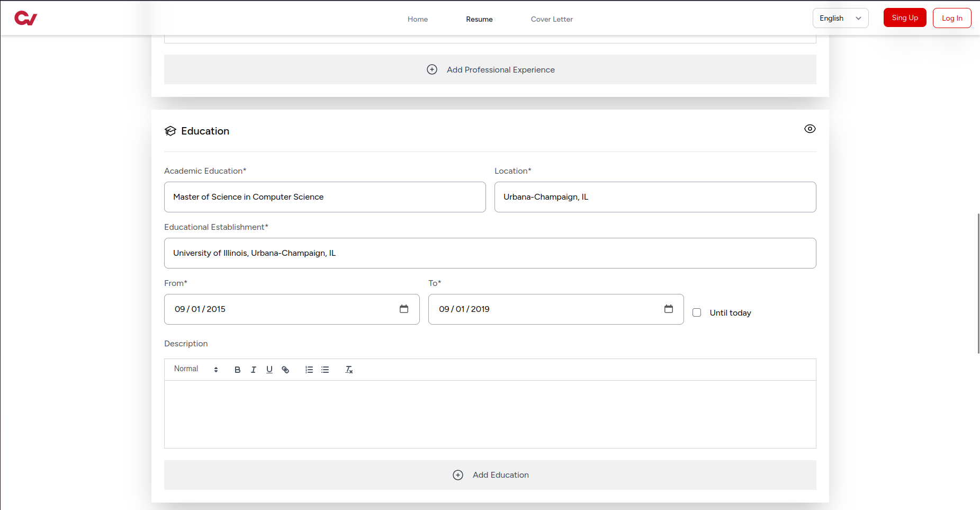The height and width of the screenshot is (510, 980).
Task: Apply italic formatting in Description toolbar
Action: tap(253, 370)
